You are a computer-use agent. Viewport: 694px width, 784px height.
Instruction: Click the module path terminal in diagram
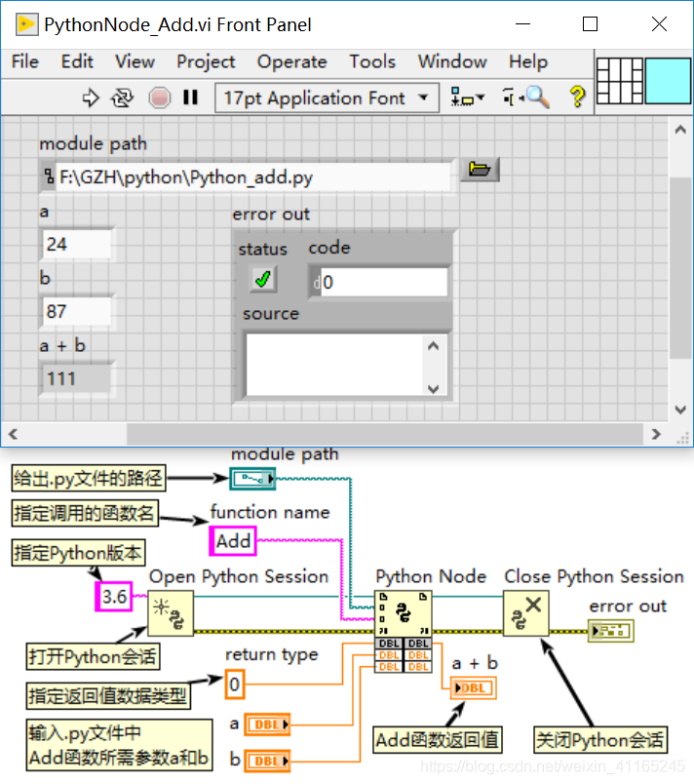click(x=252, y=479)
